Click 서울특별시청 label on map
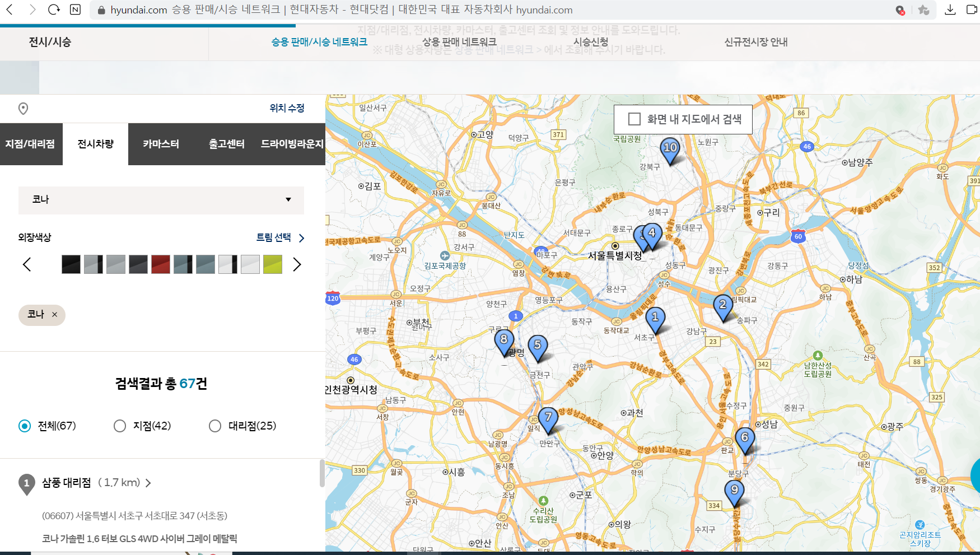 pos(615,256)
